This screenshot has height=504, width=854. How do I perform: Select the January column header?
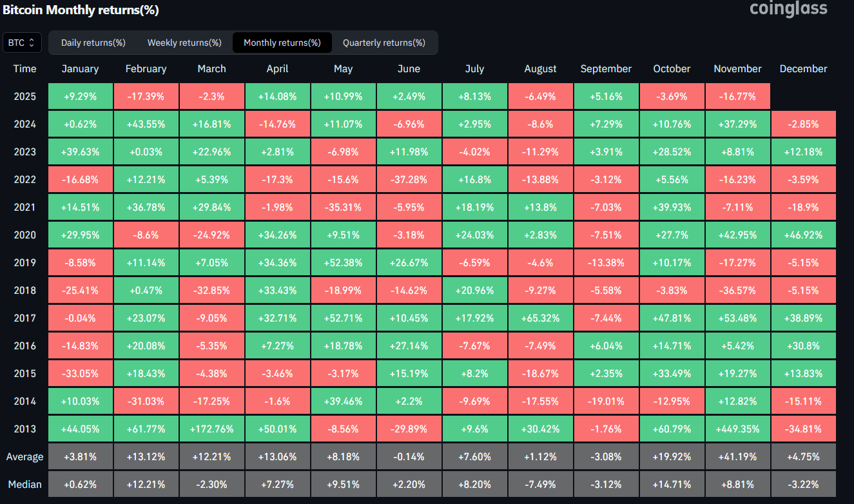tap(80, 68)
